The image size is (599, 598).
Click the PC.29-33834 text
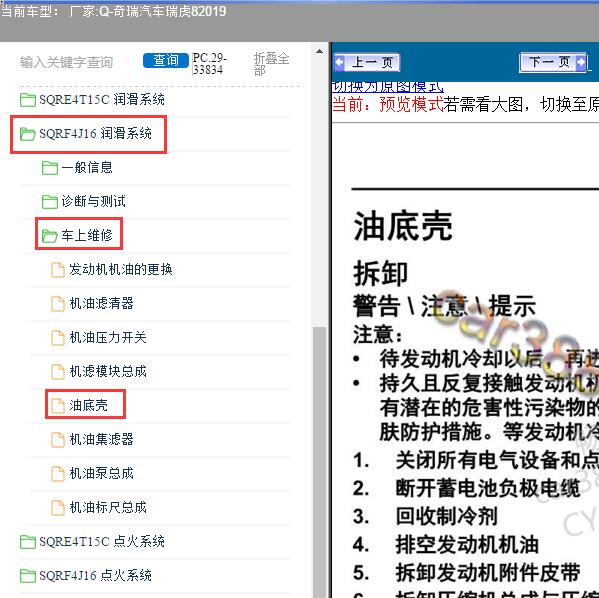(x=209, y=64)
